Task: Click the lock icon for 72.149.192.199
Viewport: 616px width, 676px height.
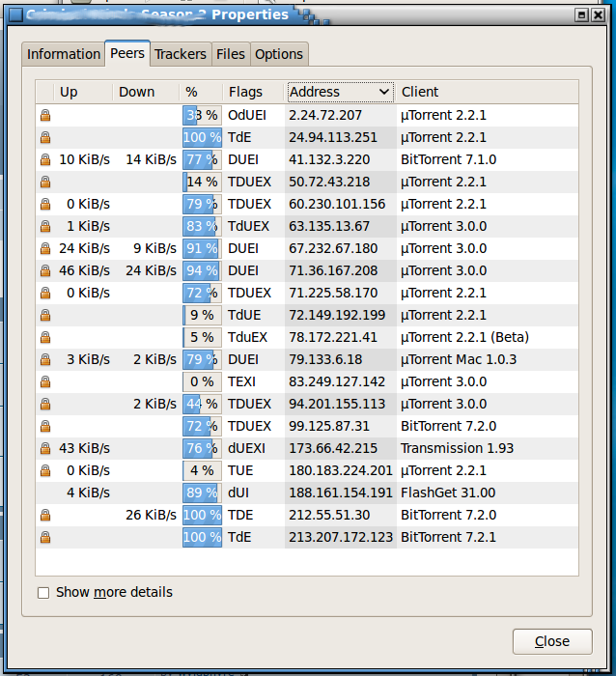Action: click(45, 315)
